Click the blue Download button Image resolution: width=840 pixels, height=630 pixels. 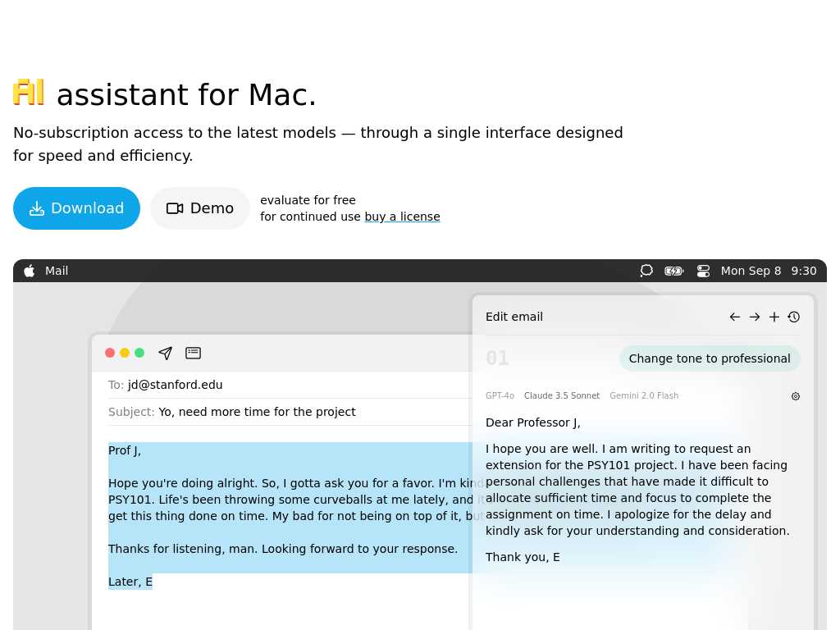click(76, 208)
